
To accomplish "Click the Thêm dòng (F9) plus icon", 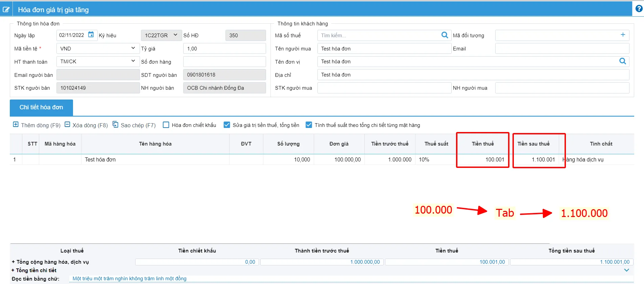I will pos(16,124).
